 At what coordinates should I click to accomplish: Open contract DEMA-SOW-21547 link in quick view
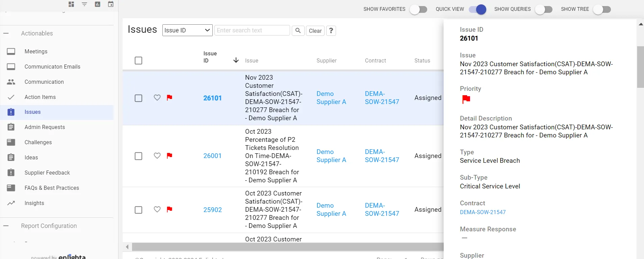click(483, 212)
